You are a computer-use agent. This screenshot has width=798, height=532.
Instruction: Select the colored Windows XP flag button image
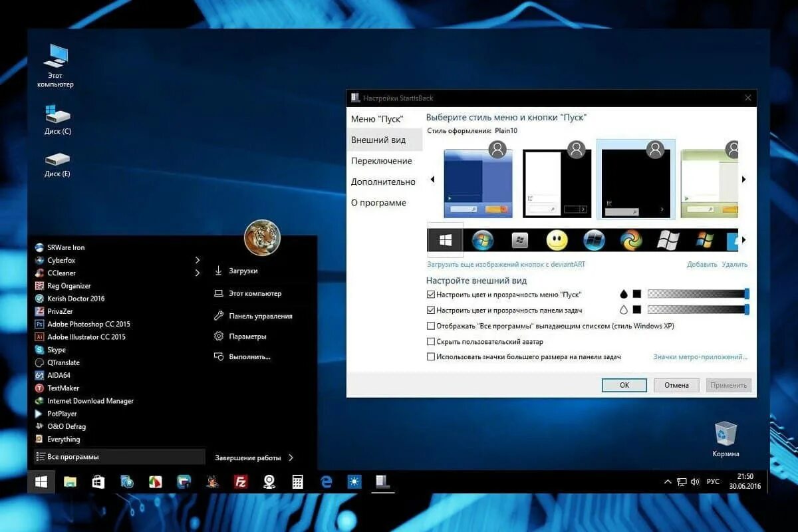click(705, 240)
